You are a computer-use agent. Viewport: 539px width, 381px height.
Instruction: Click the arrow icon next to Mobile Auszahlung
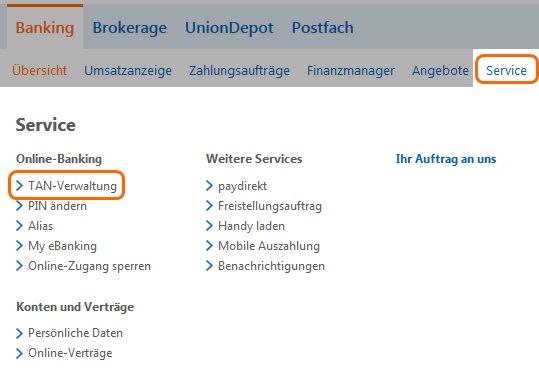[x=209, y=246]
